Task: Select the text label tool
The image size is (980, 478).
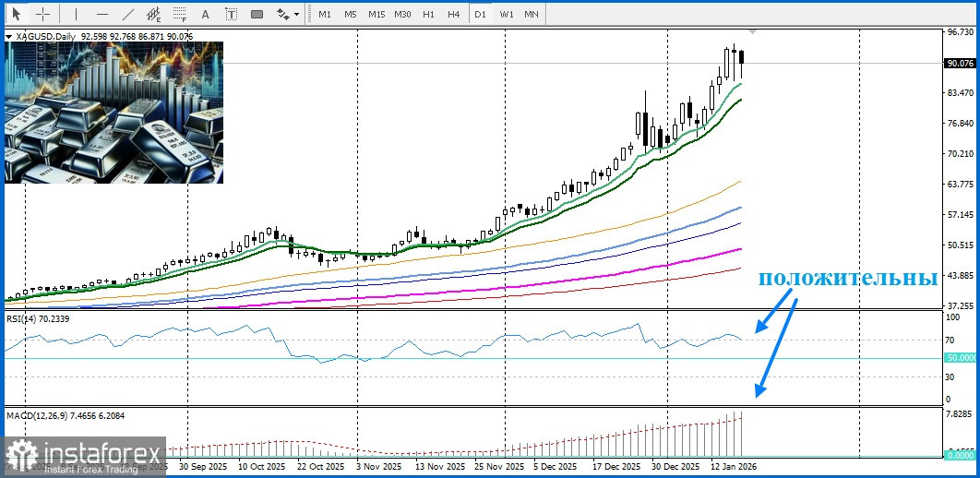Action: click(x=231, y=15)
